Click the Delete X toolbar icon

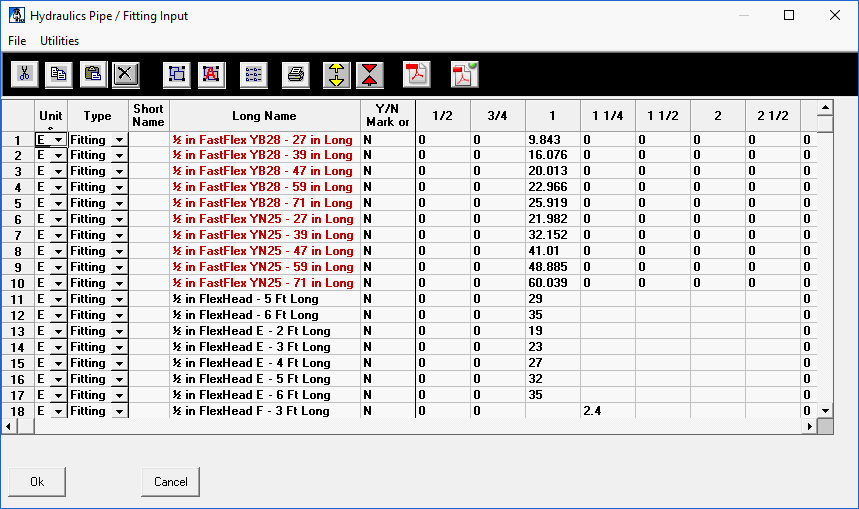tap(125, 74)
